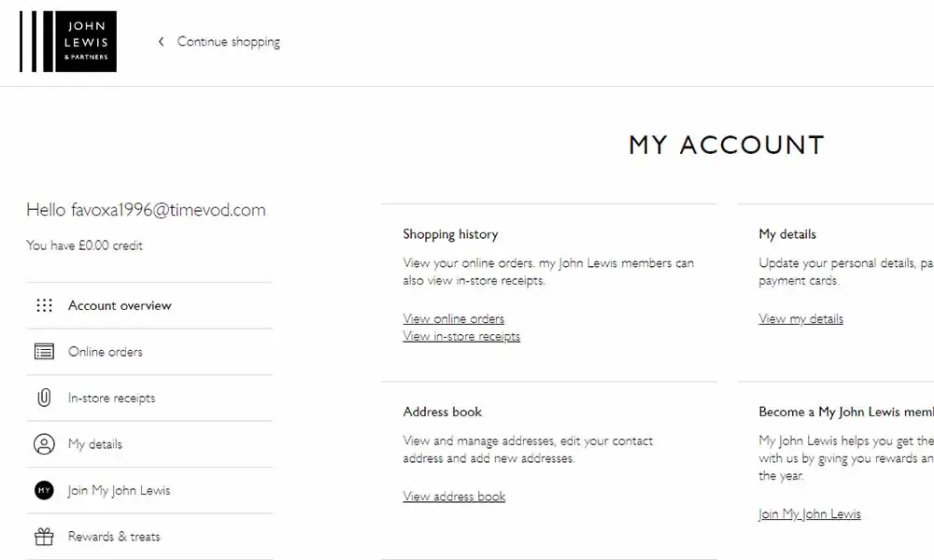Click the Account overview grid icon
This screenshot has width=934, height=560.
(44, 305)
